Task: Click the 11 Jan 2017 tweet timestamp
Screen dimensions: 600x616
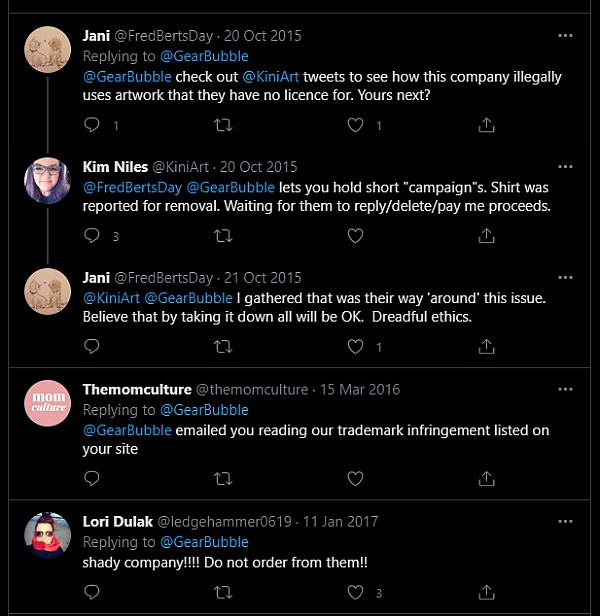Action: click(x=342, y=521)
